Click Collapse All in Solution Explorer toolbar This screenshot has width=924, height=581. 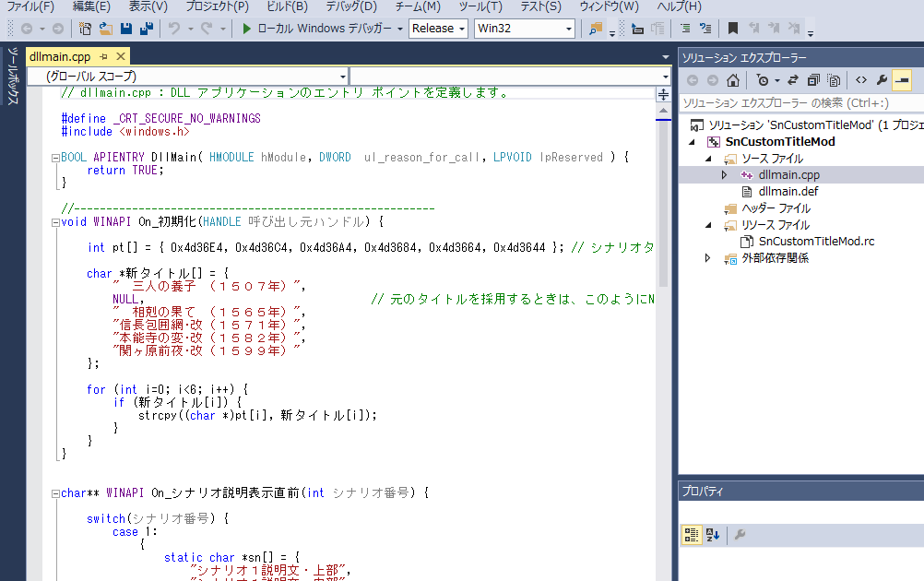coord(813,80)
